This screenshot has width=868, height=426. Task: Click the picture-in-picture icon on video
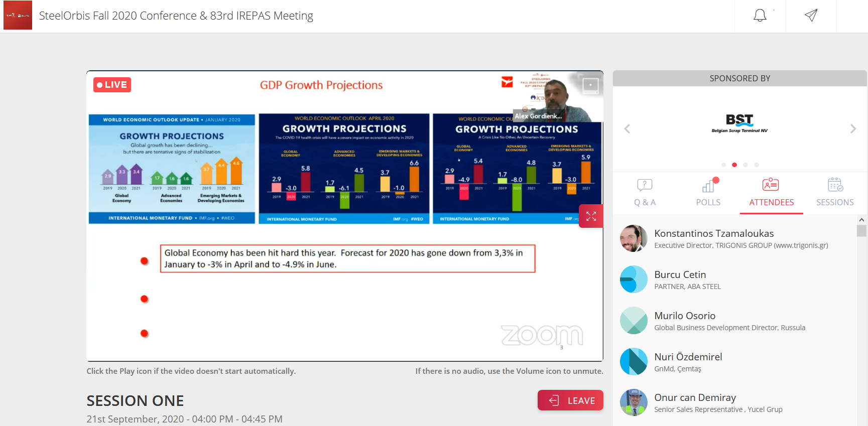pos(590,85)
